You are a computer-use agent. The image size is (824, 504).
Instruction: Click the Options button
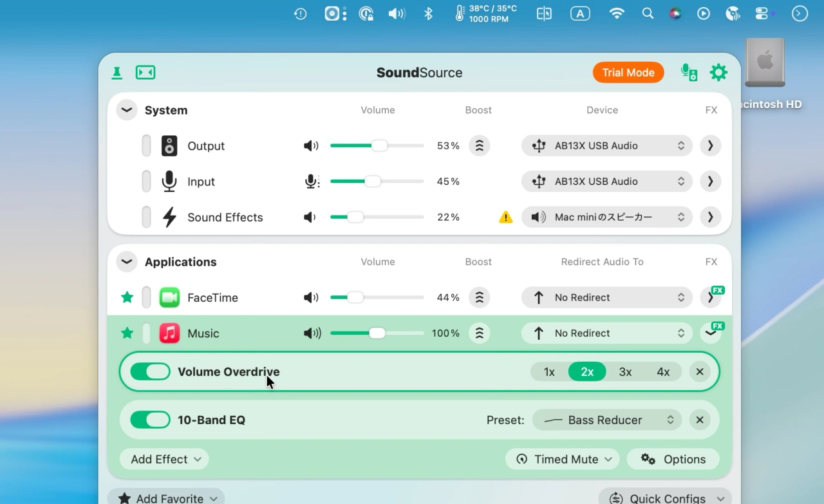(673, 459)
